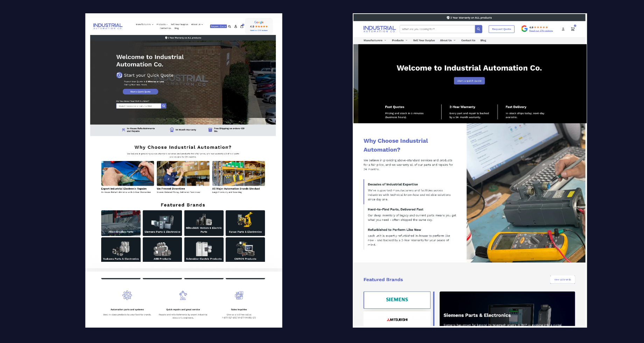644x343 pixels.
Task: Open the Yaskawa Parts & Electronics tile
Action: click(121, 250)
